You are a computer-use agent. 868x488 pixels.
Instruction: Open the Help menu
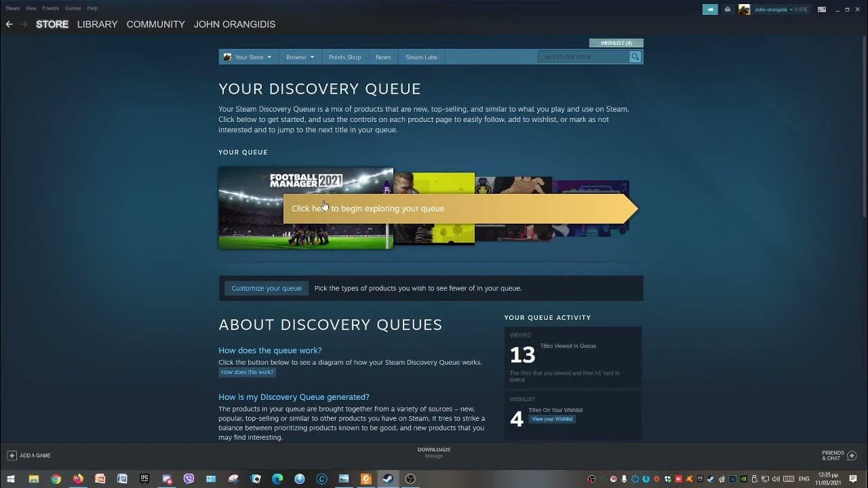tap(92, 8)
